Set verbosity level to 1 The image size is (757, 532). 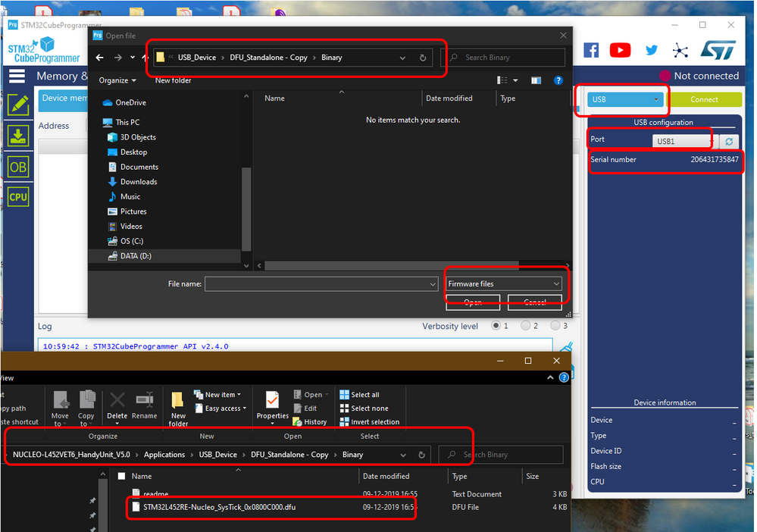coord(496,326)
